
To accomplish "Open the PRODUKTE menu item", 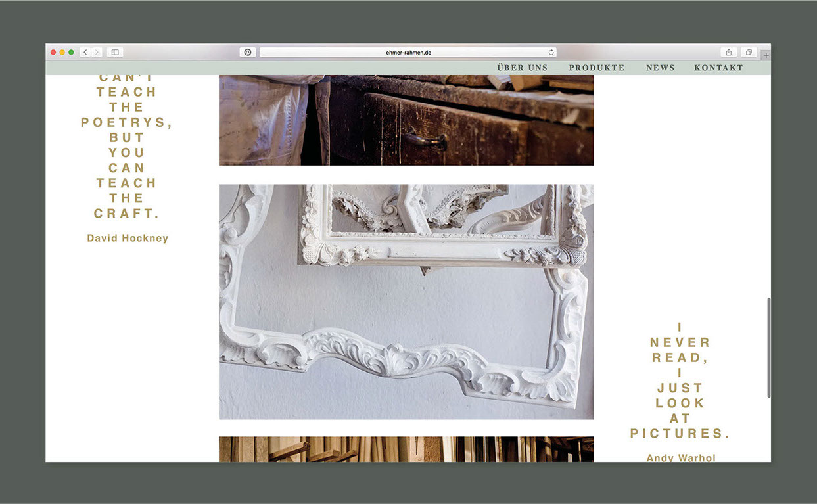I will click(597, 68).
